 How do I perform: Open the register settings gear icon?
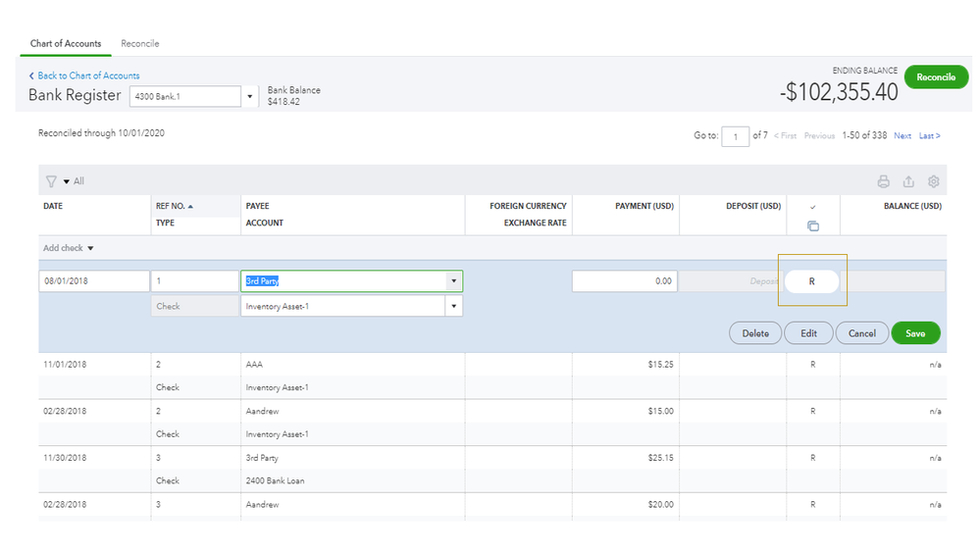tap(933, 181)
